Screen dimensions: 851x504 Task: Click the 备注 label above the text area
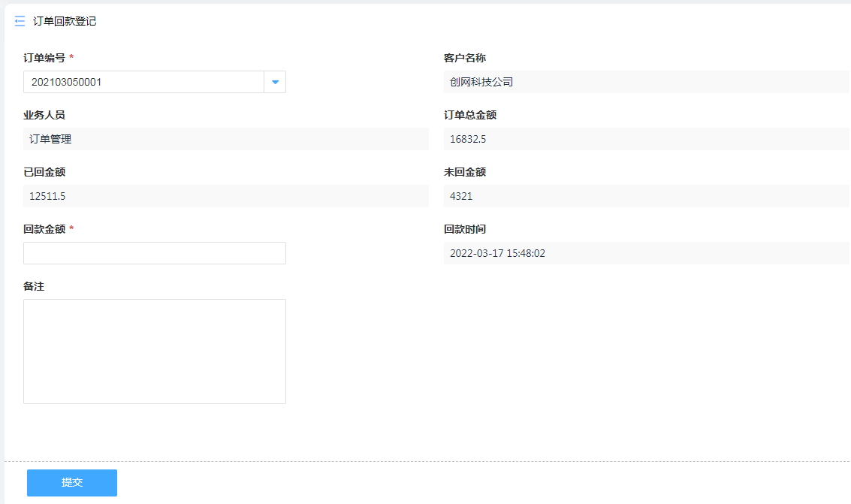(x=34, y=286)
